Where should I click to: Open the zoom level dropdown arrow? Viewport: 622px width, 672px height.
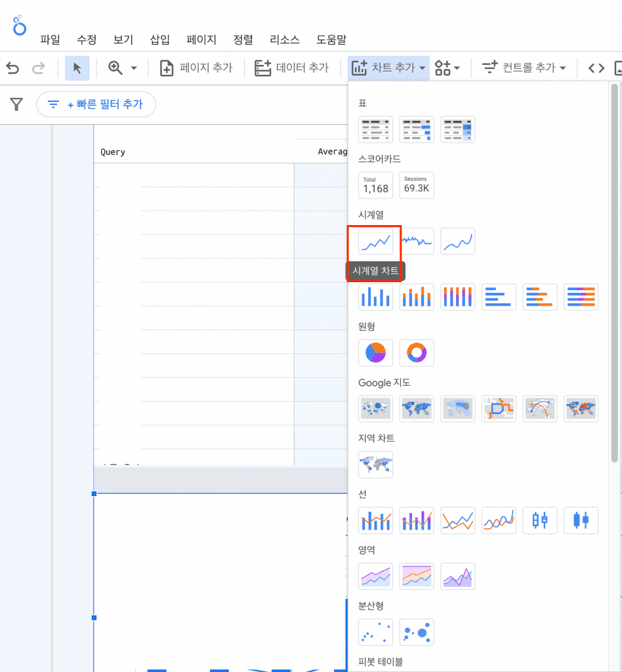click(x=134, y=68)
